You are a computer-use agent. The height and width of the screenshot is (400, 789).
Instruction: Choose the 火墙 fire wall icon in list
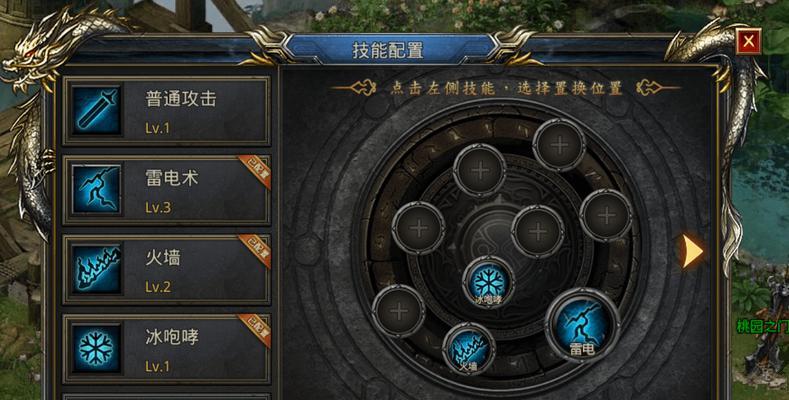96,269
